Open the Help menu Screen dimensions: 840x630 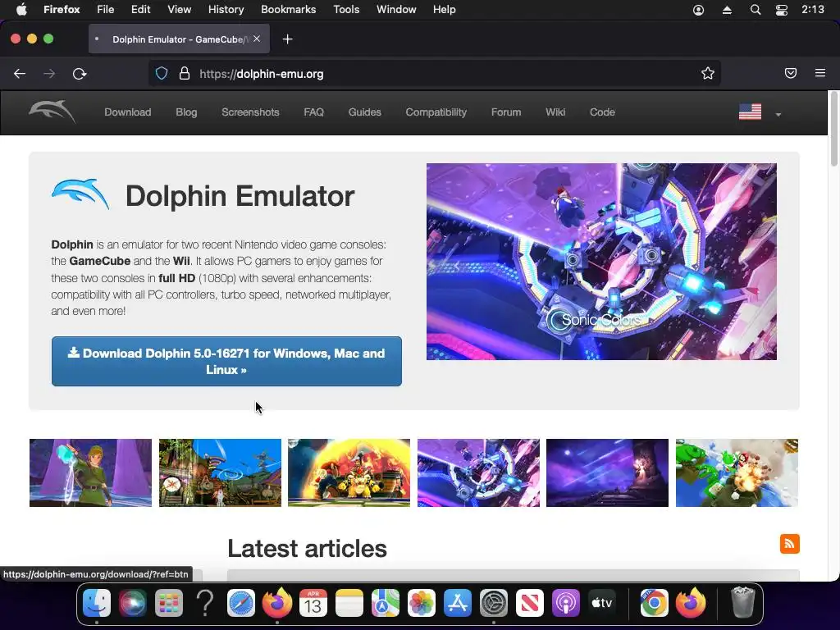coord(444,9)
